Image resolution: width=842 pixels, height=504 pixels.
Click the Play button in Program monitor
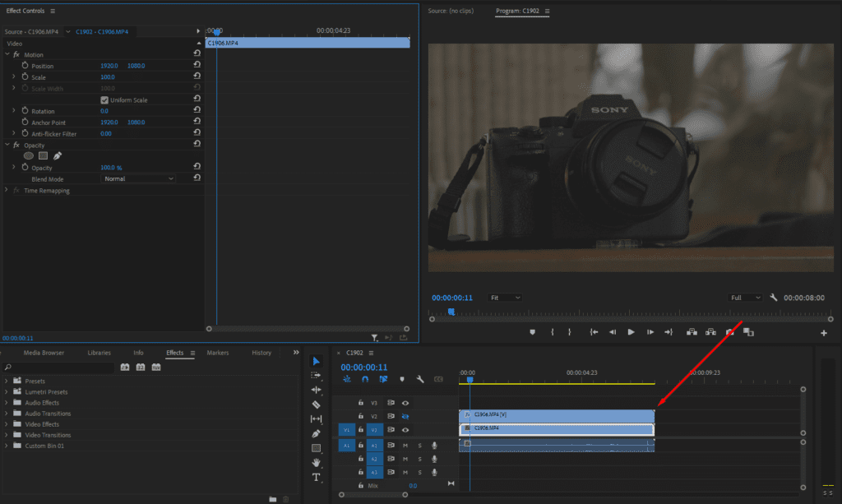(x=631, y=332)
